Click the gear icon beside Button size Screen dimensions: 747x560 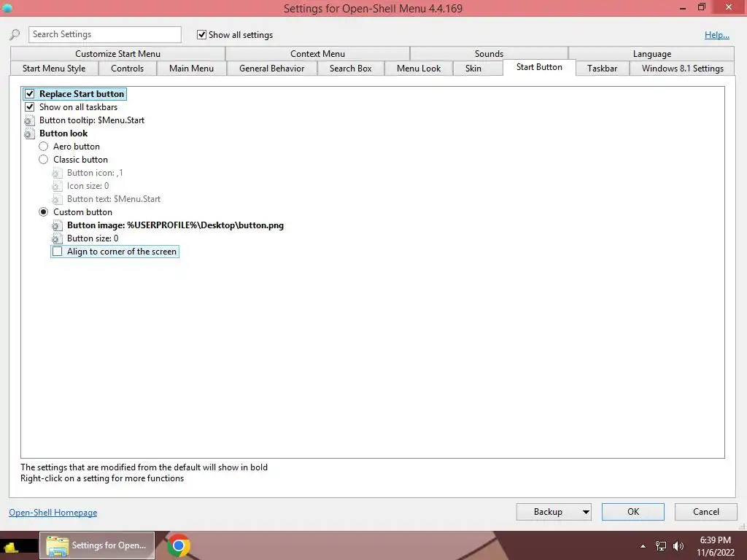pos(57,238)
